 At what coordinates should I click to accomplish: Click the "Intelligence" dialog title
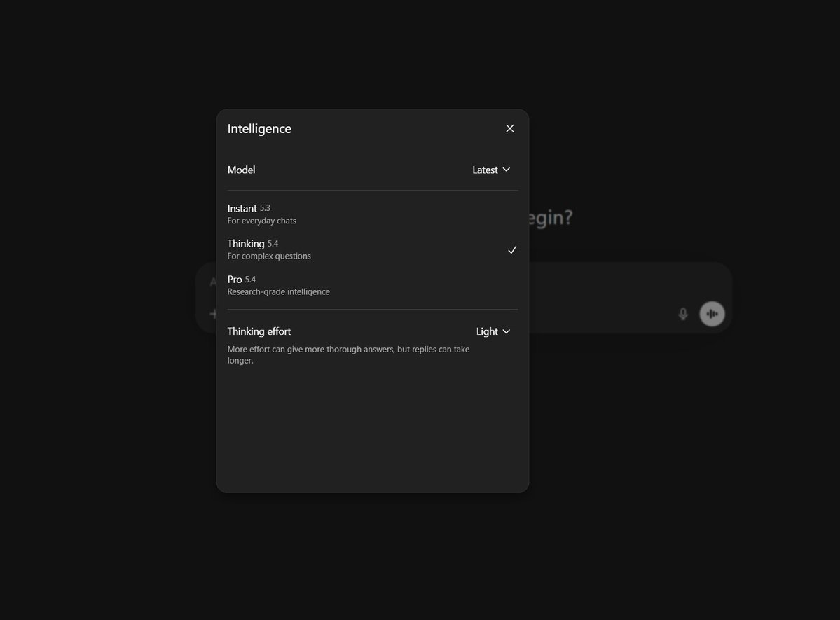coord(259,129)
